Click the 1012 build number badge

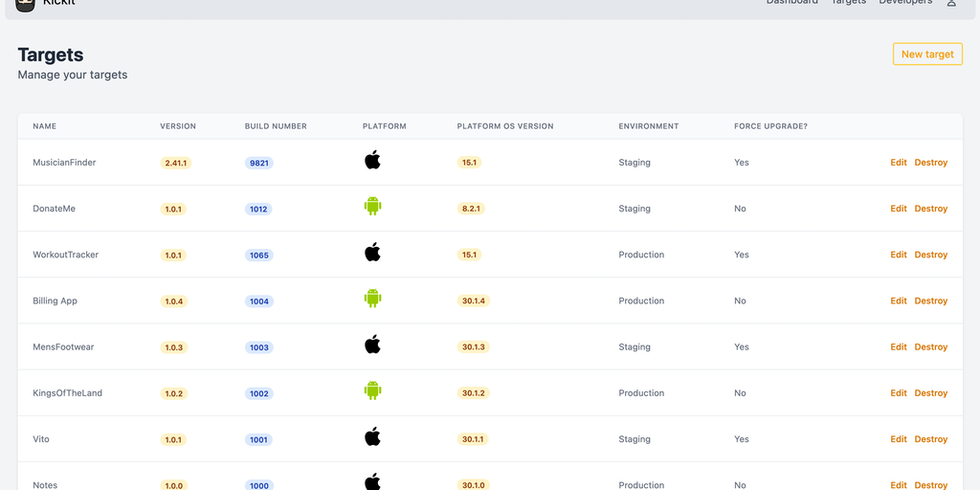258,210
